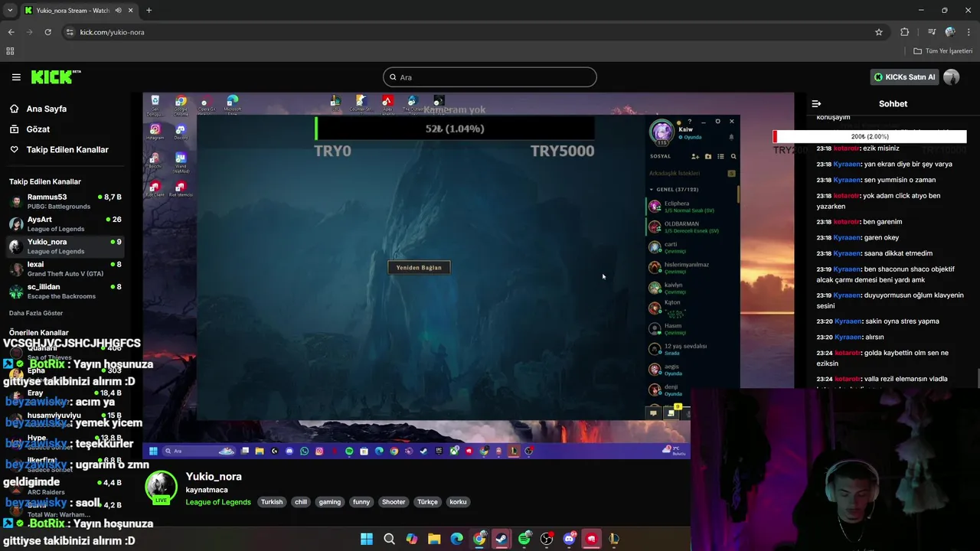Click the add folder icon in Sosyal panel

click(x=708, y=156)
